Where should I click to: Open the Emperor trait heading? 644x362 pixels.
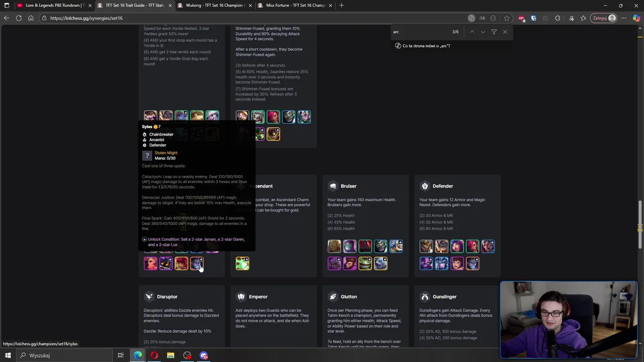click(258, 297)
